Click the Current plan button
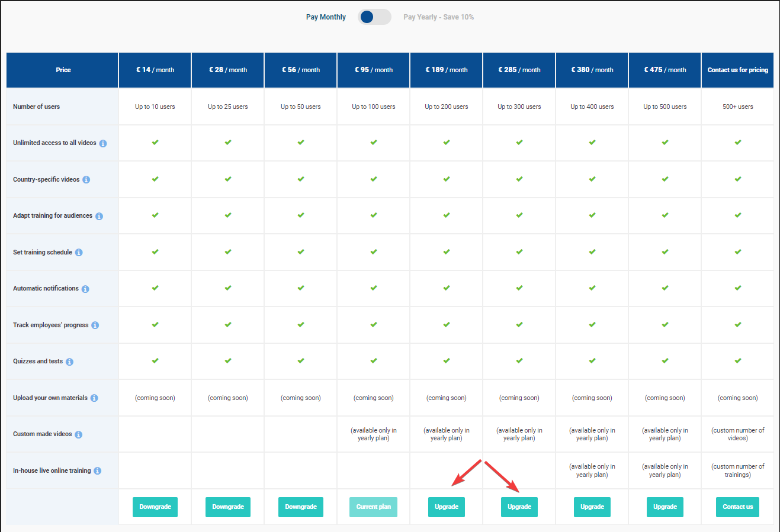The width and height of the screenshot is (780, 532). tap(374, 507)
